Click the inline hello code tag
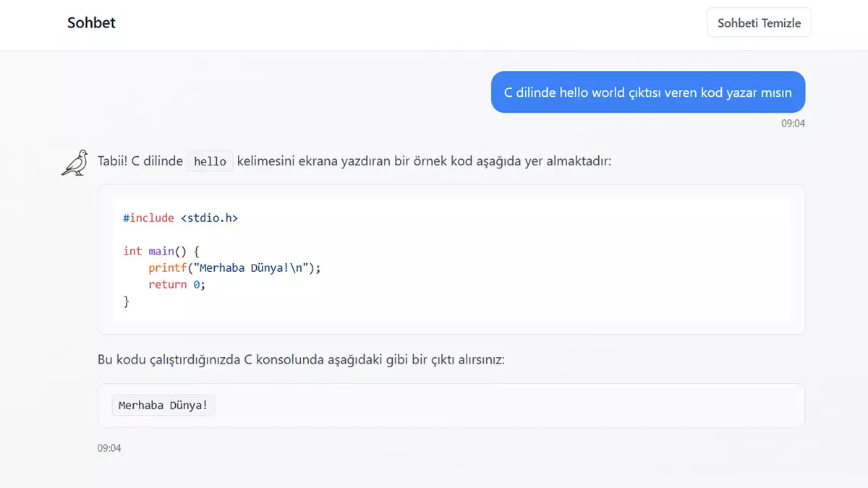This screenshot has height=488, width=868. click(210, 161)
